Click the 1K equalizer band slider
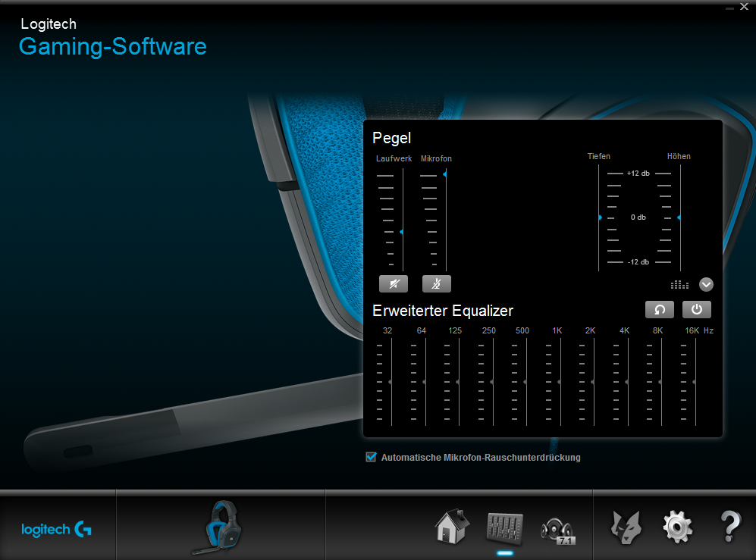The height and width of the screenshot is (560, 756). tap(560, 382)
